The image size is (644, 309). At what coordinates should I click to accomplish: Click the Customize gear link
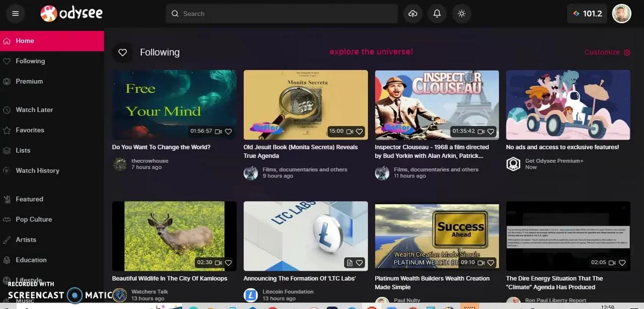point(607,52)
